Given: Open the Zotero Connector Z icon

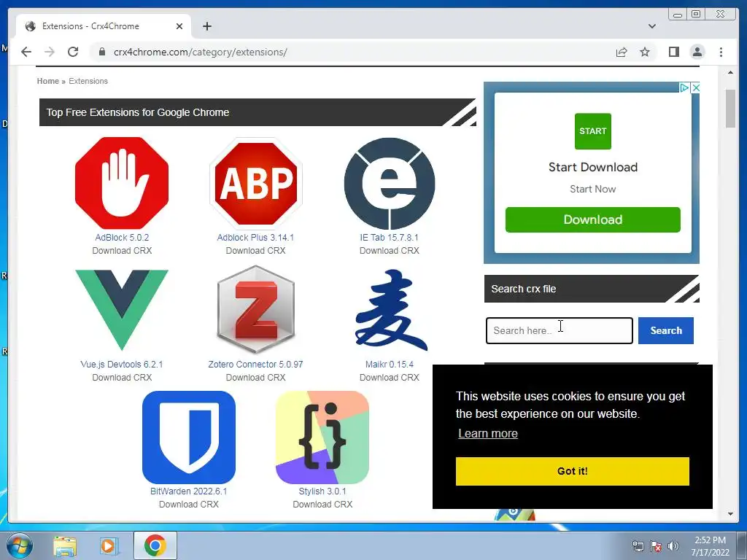Looking at the screenshot, I should point(256,310).
